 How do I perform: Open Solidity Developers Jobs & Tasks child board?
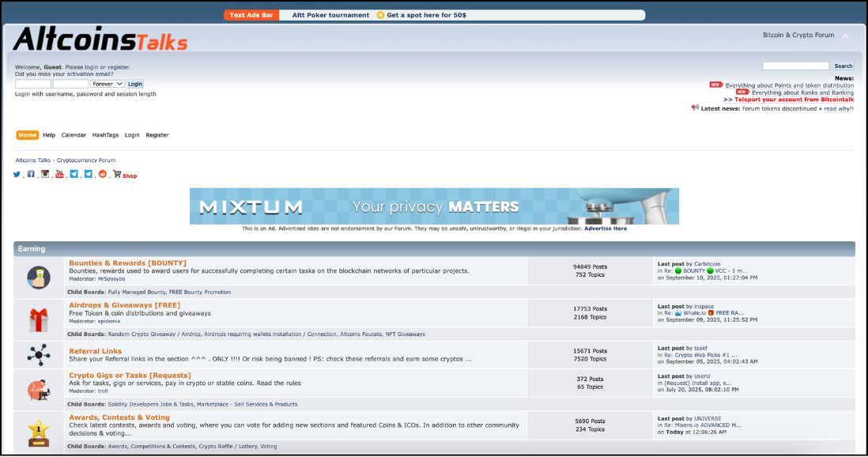tap(150, 404)
